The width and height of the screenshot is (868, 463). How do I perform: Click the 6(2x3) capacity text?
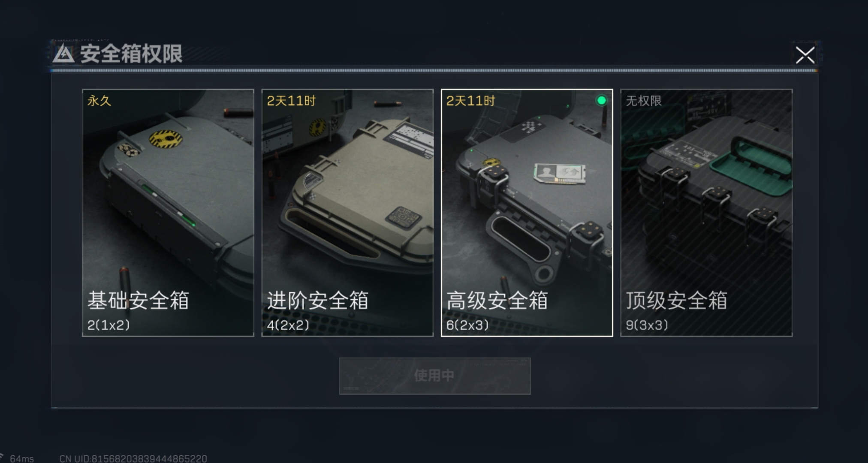pyautogui.click(x=467, y=325)
